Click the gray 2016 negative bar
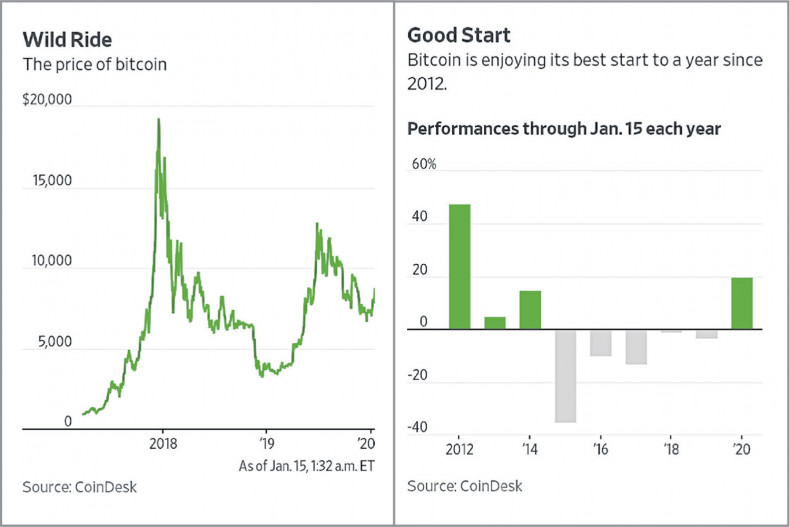Viewport: 790px width, 527px height. pos(601,342)
